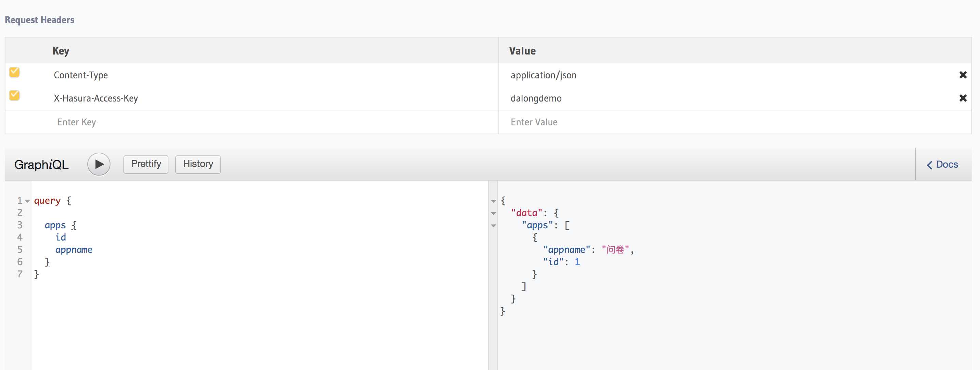Screen dimensions: 980x370
Task: Click the History button to view past queries
Action: pos(198,164)
